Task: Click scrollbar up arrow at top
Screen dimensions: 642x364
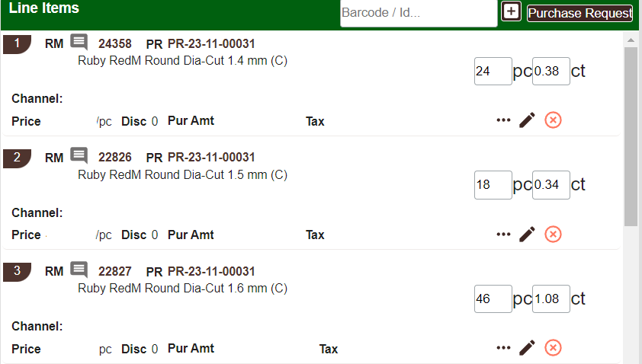Action: [x=631, y=38]
